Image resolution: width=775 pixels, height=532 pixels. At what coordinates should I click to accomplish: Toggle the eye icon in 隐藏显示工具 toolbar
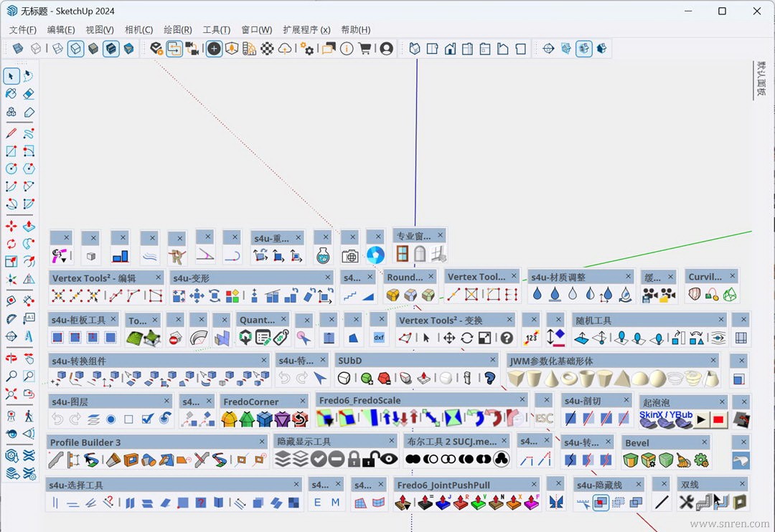click(x=388, y=459)
